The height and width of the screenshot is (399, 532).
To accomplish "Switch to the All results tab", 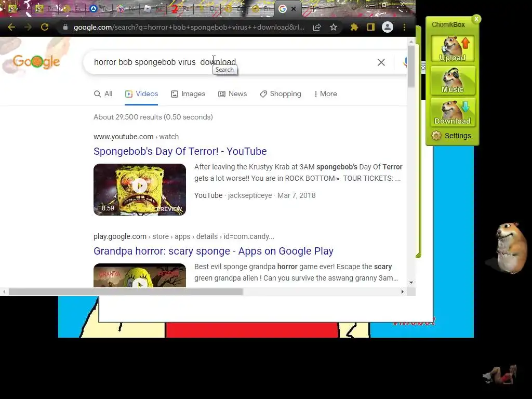I will [x=103, y=94].
